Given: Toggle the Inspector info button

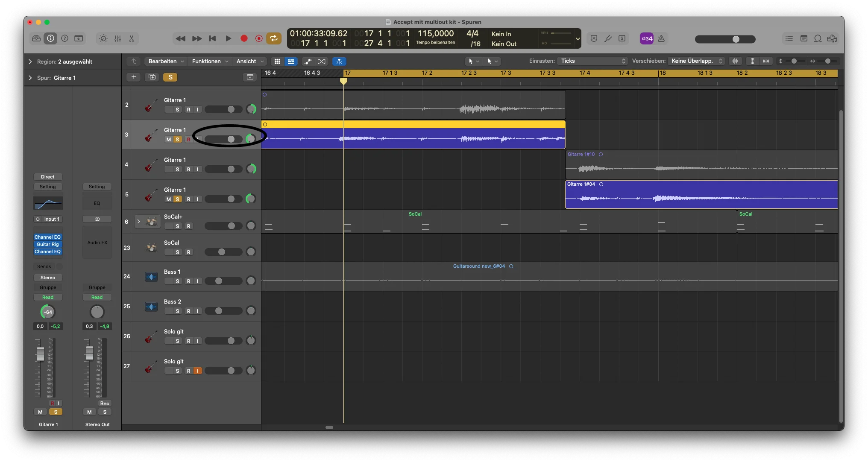Looking at the screenshot, I should [51, 38].
